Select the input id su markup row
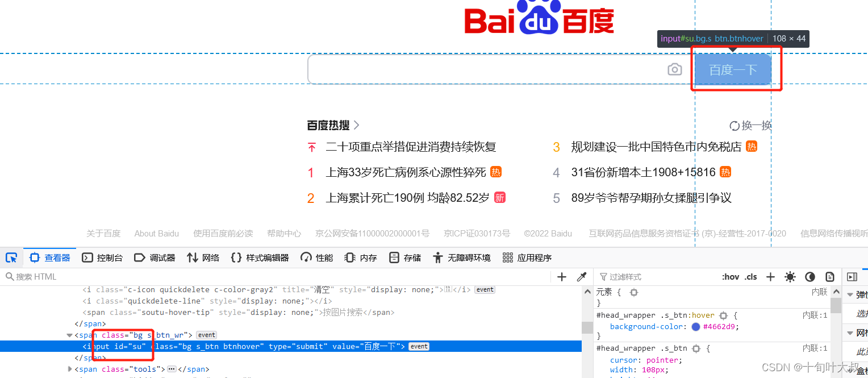The width and height of the screenshot is (868, 378). [x=291, y=347]
